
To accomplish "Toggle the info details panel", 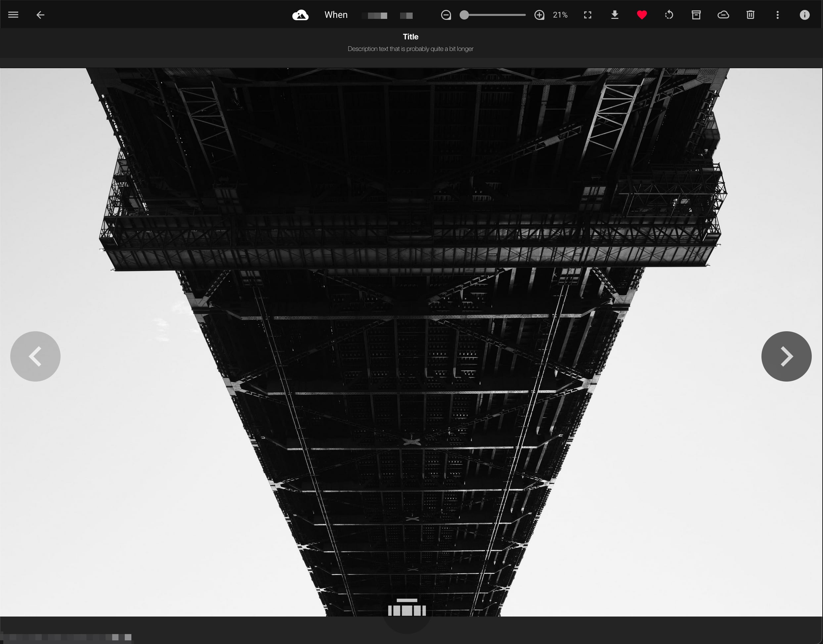I will coord(805,15).
